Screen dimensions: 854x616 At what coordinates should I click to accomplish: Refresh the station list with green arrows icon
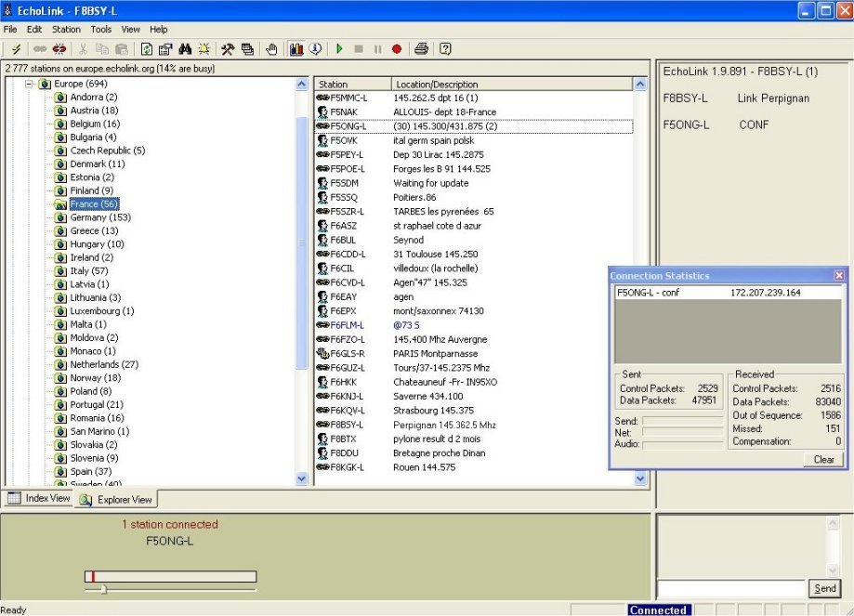(x=147, y=49)
